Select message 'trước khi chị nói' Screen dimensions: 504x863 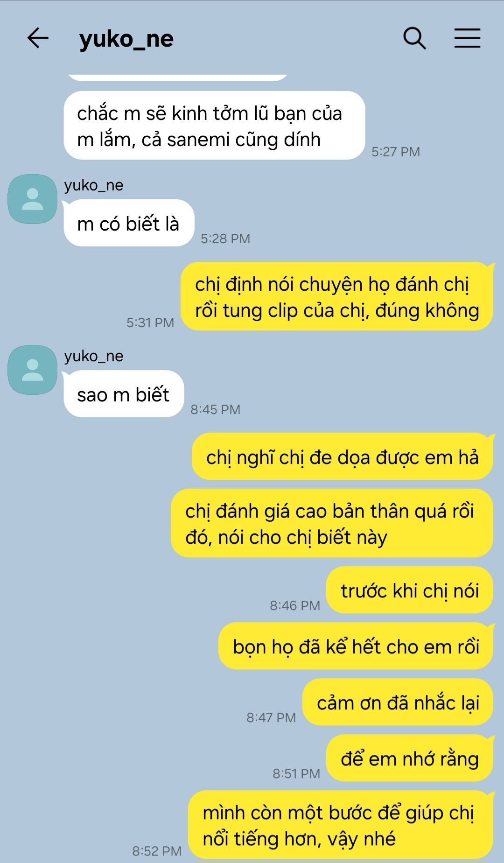click(410, 590)
